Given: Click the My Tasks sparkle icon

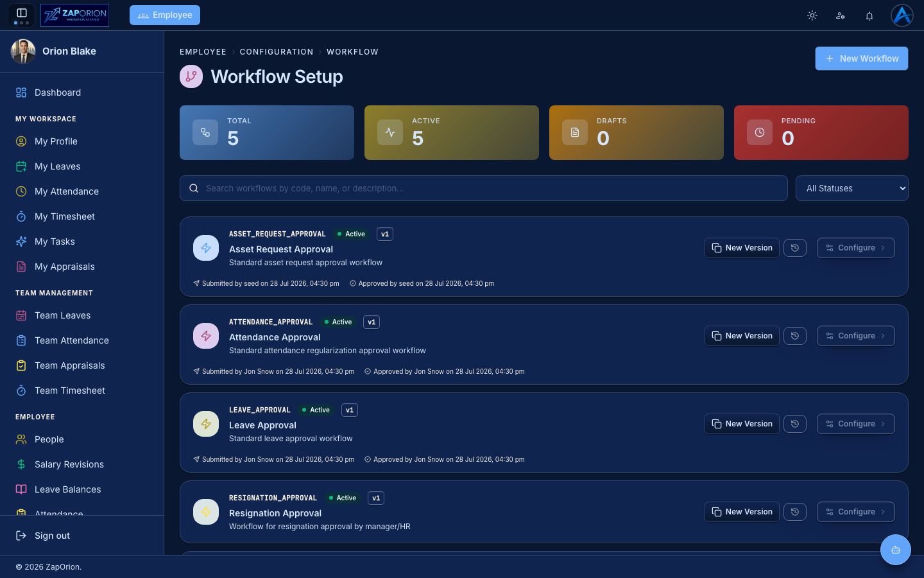Looking at the screenshot, I should pos(21,241).
